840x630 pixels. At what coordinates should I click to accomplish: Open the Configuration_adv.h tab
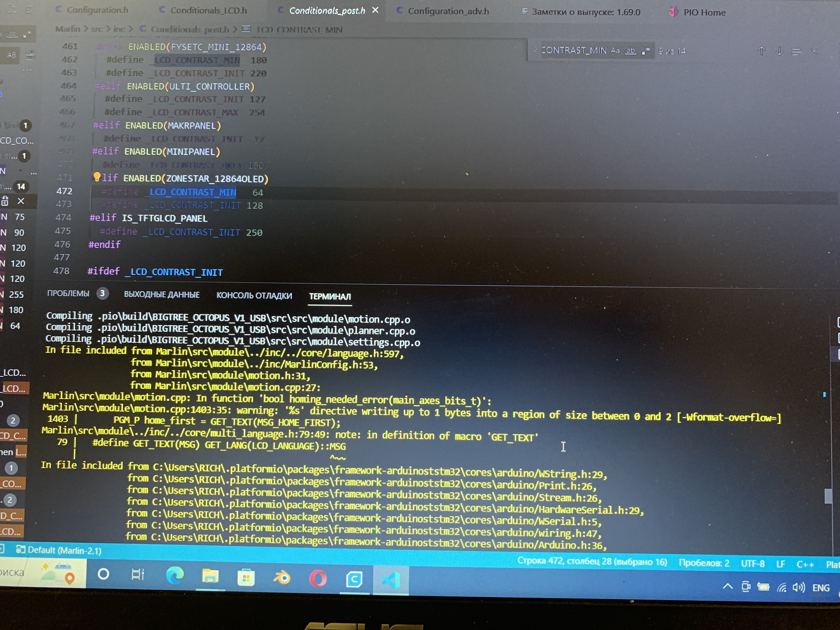tap(448, 11)
